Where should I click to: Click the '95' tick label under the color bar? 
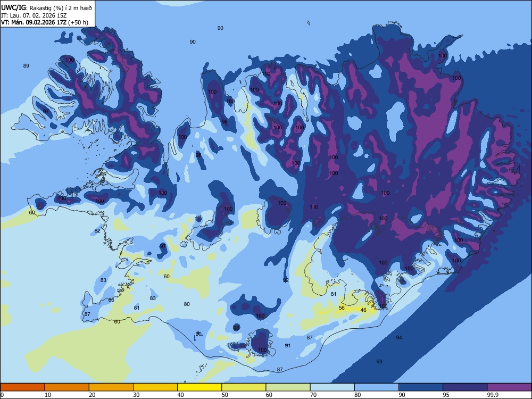pos(446,395)
